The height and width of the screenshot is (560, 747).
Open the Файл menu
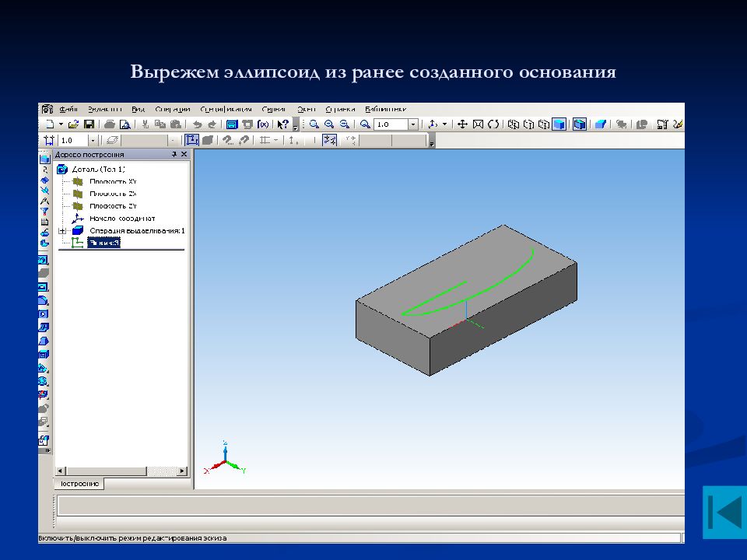68,109
